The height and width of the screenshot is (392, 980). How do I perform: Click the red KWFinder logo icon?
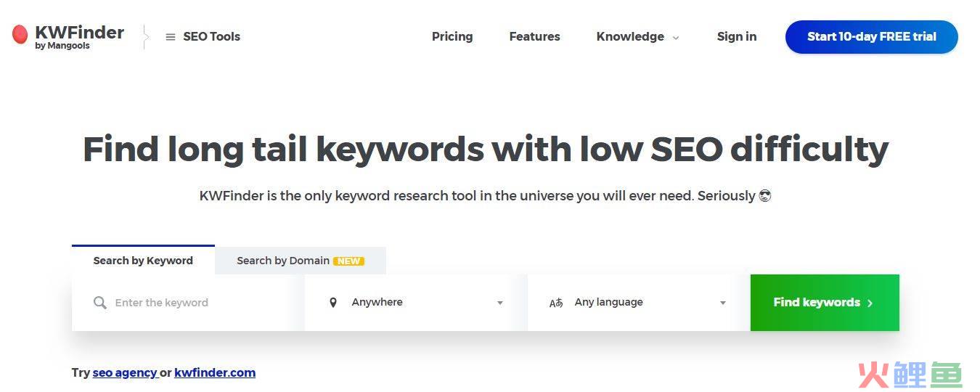click(20, 34)
